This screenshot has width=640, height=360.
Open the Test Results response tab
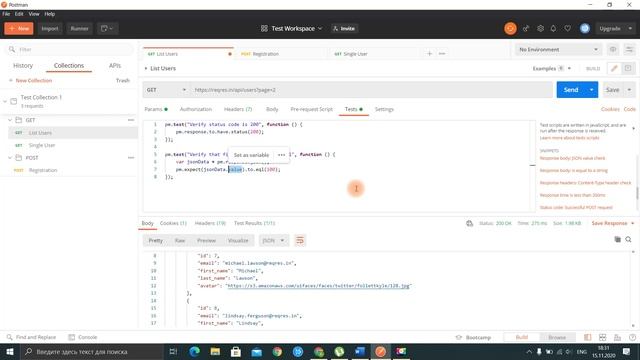click(254, 223)
